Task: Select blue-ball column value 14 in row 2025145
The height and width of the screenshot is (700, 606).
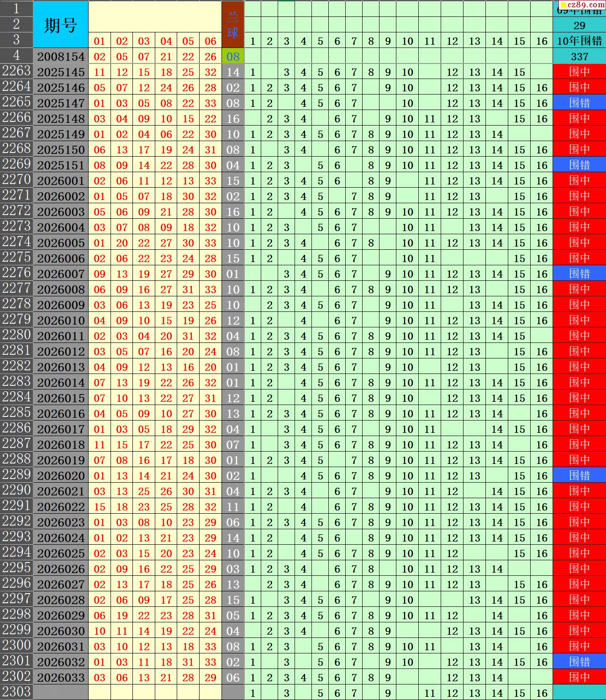Action: pos(233,72)
